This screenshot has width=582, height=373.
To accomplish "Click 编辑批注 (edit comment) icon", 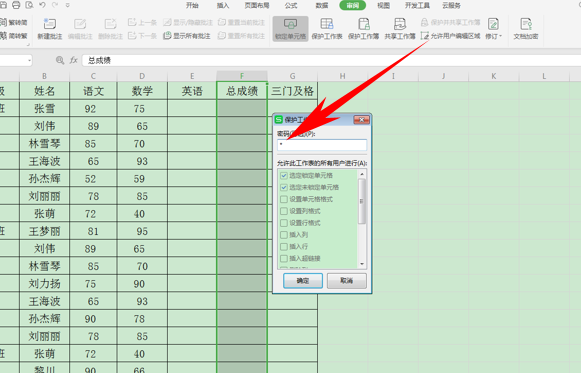I will click(x=80, y=28).
